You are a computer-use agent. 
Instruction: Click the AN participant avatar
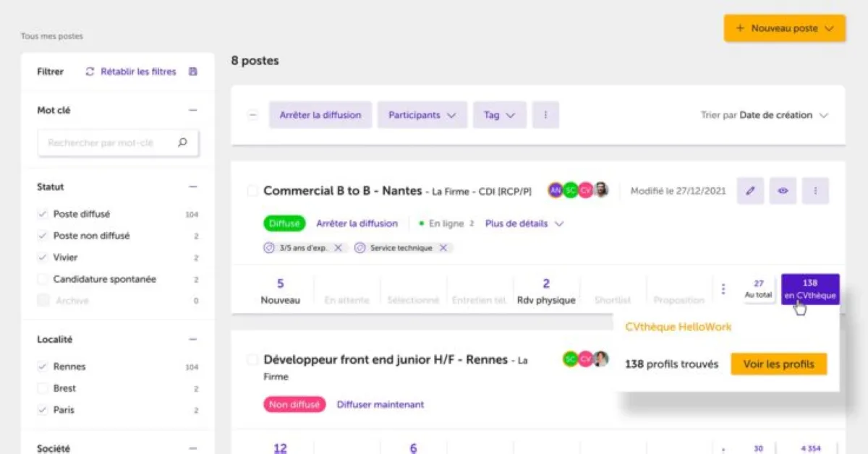[556, 190]
